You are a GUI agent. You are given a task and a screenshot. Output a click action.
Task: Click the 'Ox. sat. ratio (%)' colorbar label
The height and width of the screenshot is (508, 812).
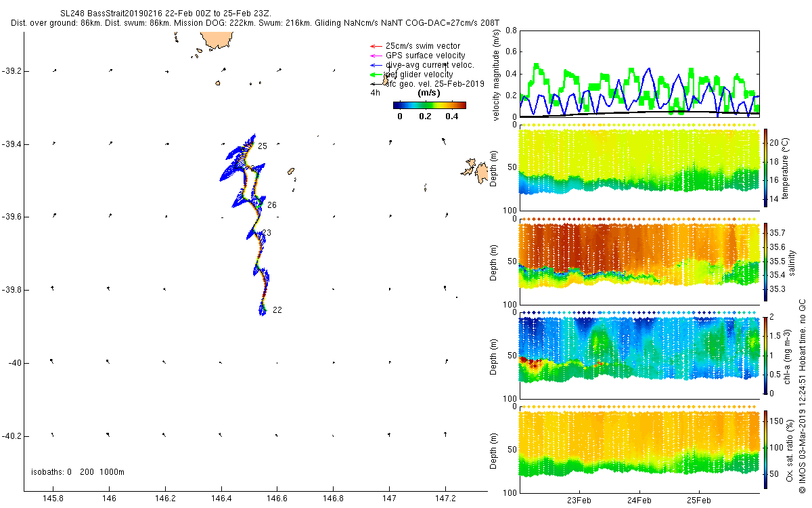[790, 449]
